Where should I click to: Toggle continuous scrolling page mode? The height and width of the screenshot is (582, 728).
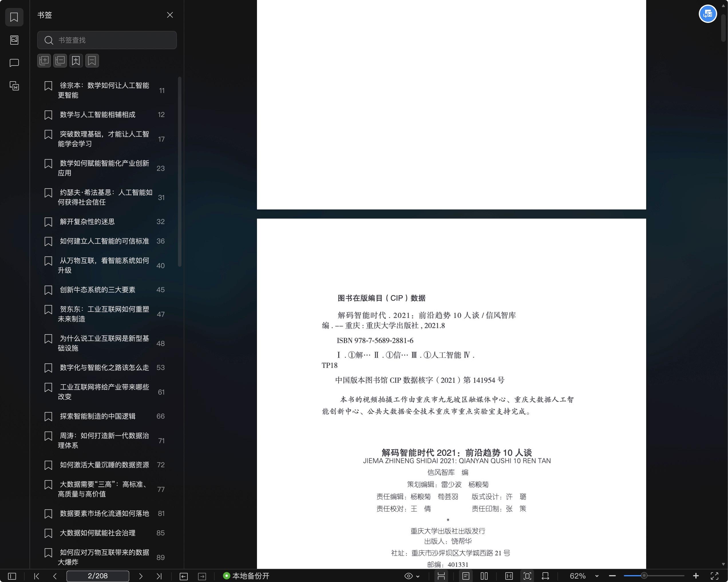pos(441,576)
